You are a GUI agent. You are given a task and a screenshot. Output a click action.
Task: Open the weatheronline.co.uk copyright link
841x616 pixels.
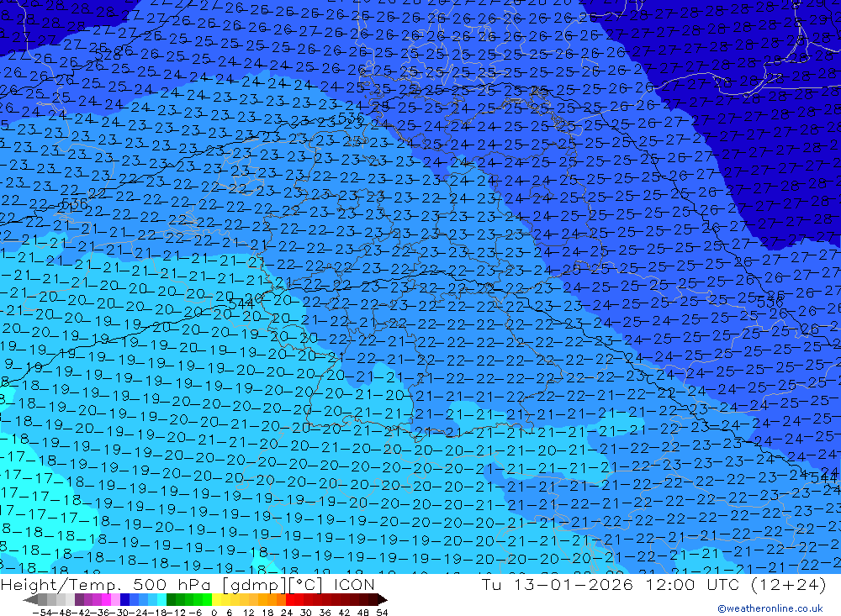click(x=770, y=608)
